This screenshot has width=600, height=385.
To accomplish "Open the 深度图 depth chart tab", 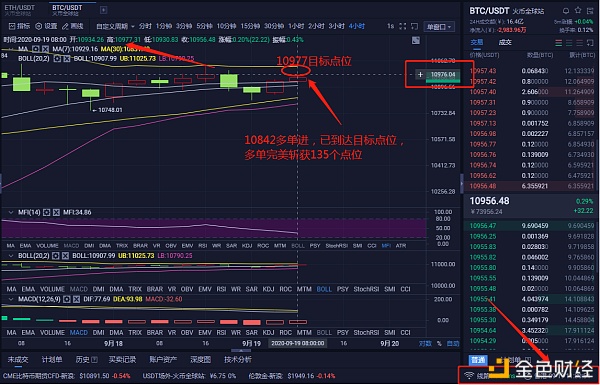I will pos(201,359).
